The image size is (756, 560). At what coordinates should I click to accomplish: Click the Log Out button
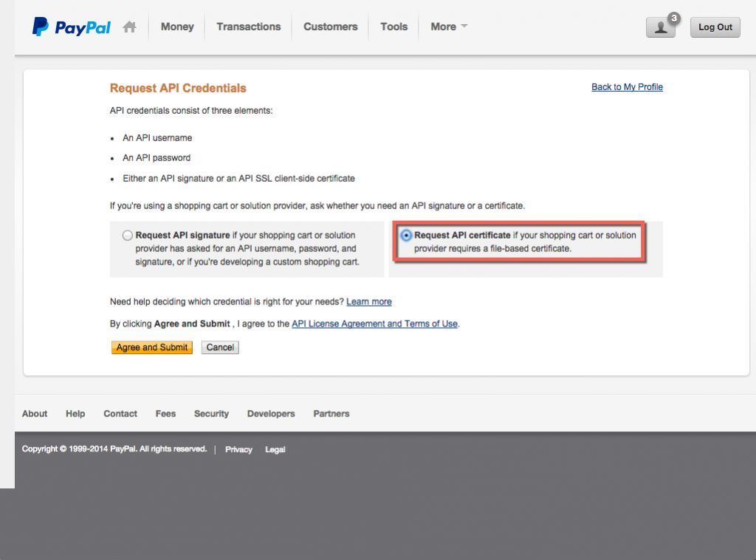(x=714, y=27)
